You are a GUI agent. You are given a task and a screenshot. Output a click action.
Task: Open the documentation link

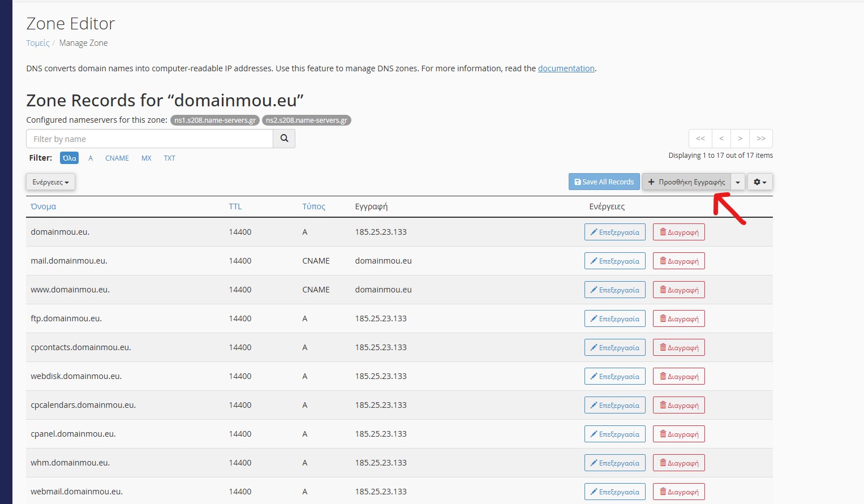(x=566, y=68)
